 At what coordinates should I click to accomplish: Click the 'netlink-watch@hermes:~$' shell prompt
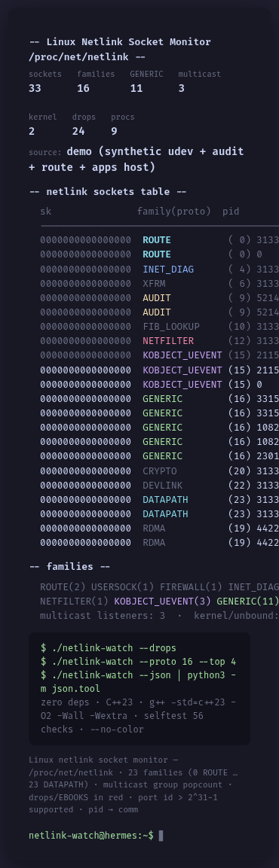[91, 836]
